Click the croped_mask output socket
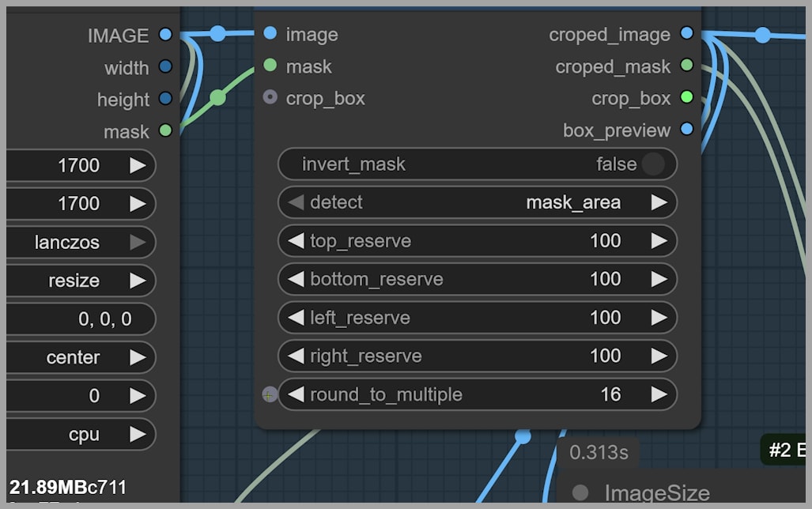The image size is (812, 509). tap(686, 66)
